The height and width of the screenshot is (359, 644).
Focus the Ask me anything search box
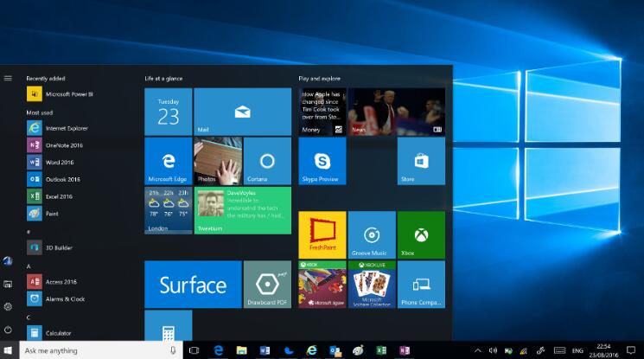[x=100, y=350]
